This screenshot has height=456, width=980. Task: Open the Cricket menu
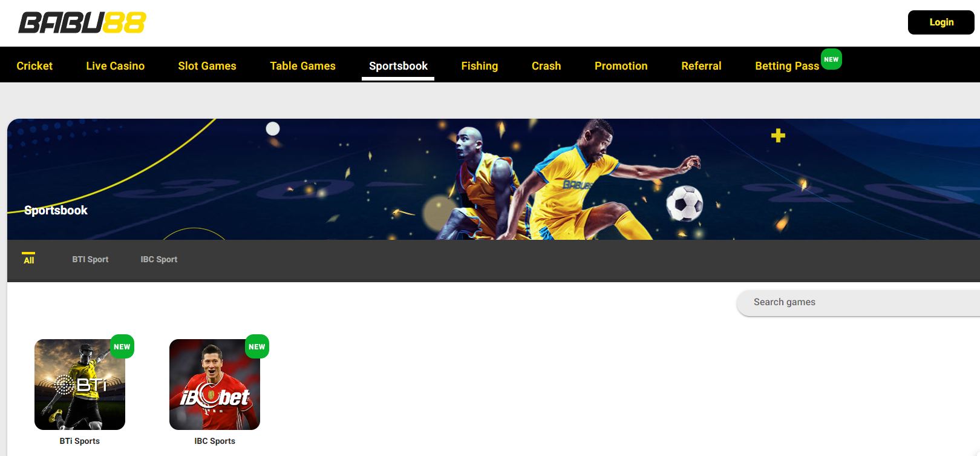34,65
